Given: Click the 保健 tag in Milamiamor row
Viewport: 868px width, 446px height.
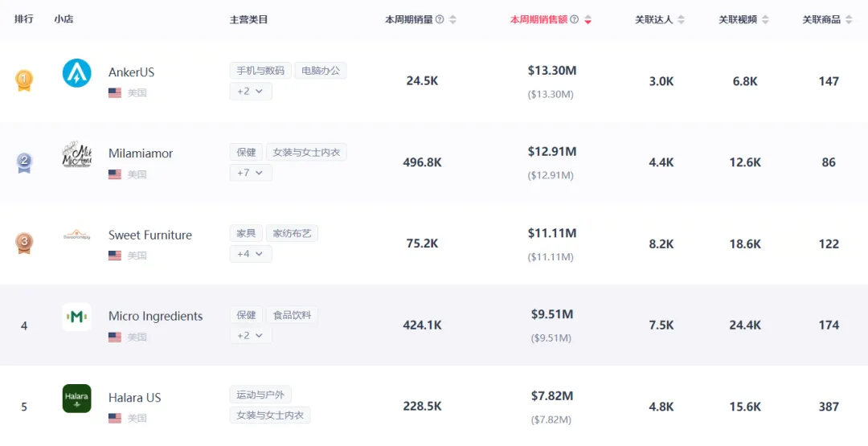Looking at the screenshot, I should pyautogui.click(x=247, y=152).
